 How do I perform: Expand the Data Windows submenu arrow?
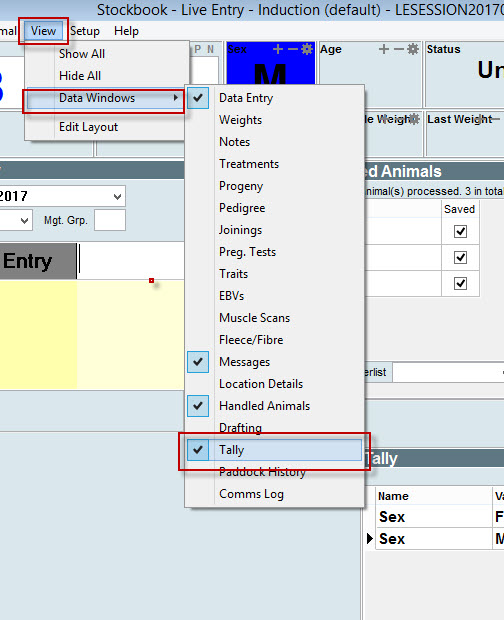point(176,98)
